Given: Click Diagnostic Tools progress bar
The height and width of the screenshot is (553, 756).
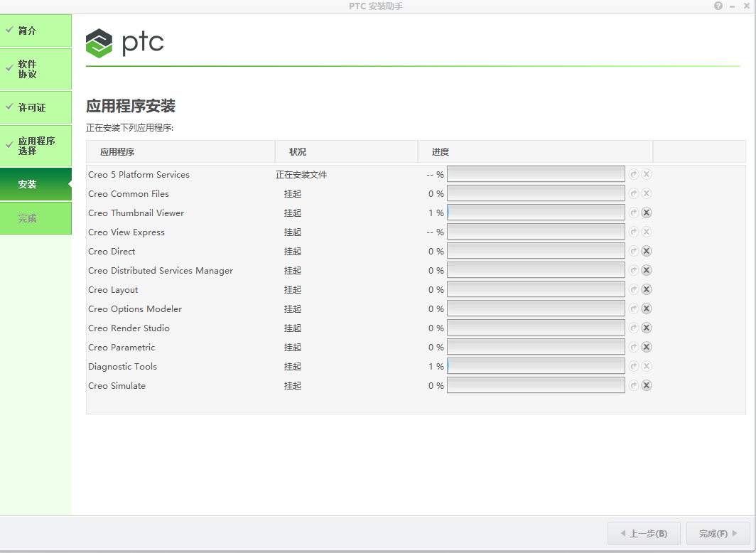Looking at the screenshot, I should coord(536,367).
